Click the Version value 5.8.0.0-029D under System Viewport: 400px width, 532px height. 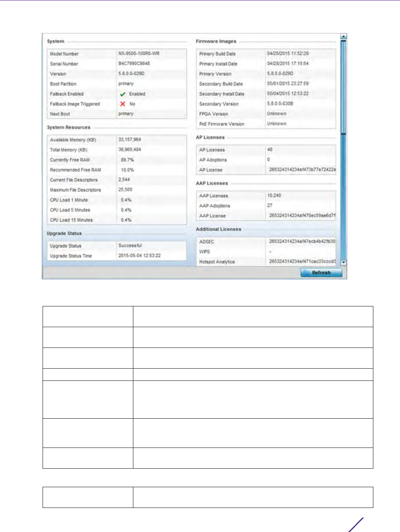tap(131, 74)
